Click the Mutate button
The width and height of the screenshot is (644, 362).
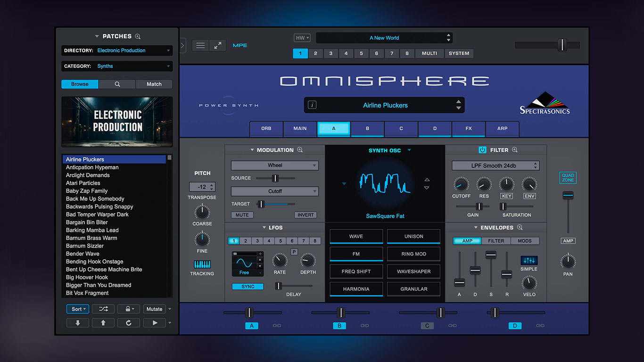[x=154, y=309]
